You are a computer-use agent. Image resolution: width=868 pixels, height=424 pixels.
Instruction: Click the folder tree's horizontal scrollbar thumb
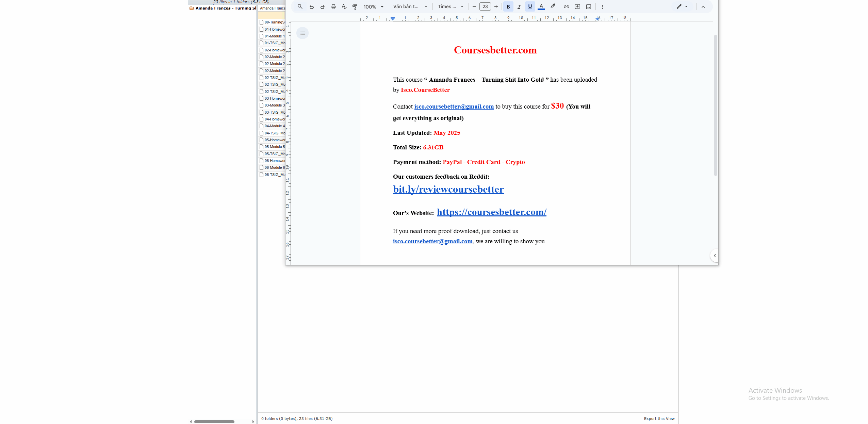tap(214, 422)
